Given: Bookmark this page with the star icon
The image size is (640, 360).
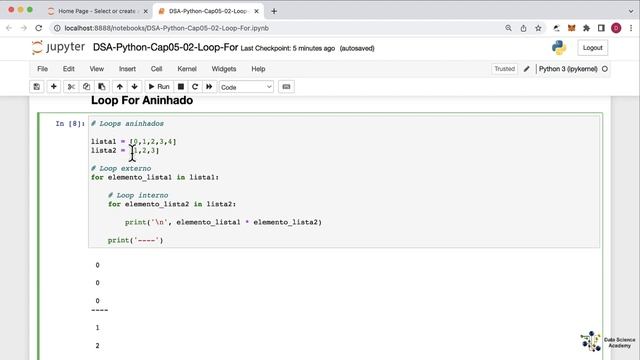Looking at the screenshot, I should click(x=538, y=28).
